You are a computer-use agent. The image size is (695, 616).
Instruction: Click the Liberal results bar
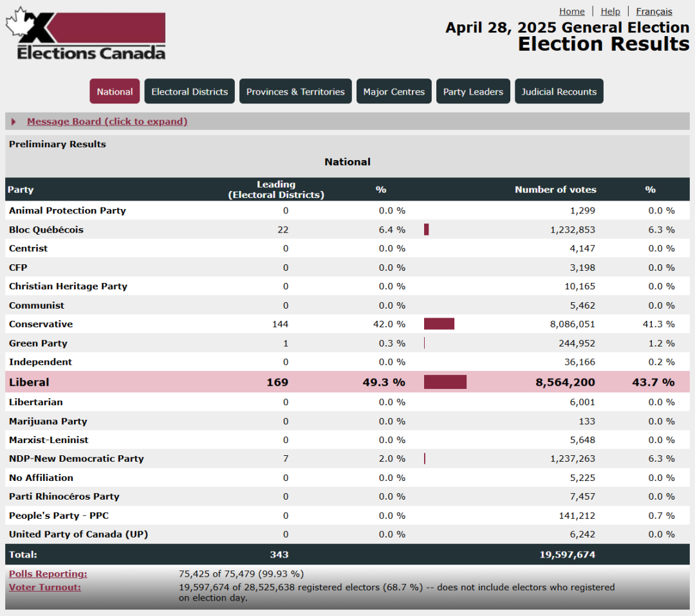tap(445, 382)
